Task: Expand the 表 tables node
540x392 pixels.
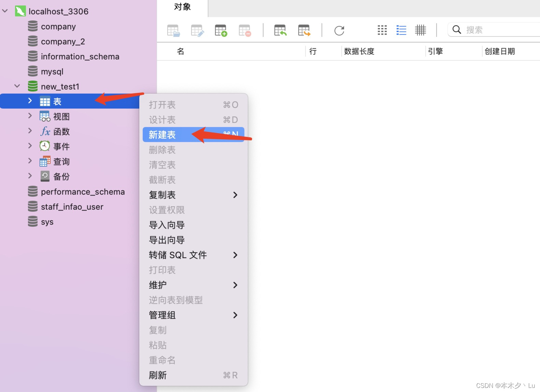Action: tap(30, 101)
